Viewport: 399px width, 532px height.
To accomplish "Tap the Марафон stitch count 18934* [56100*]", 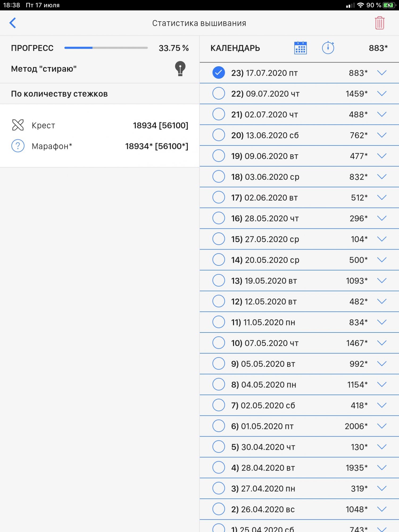I will [157, 146].
